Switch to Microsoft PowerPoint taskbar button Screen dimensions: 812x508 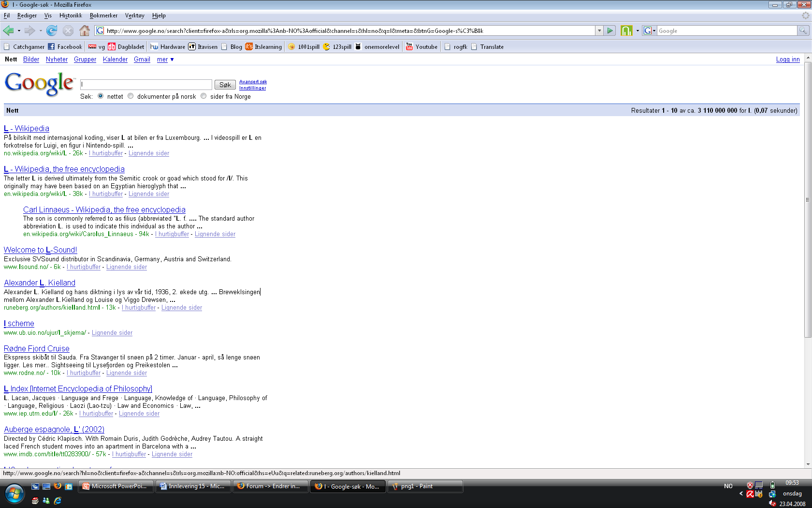(x=116, y=486)
